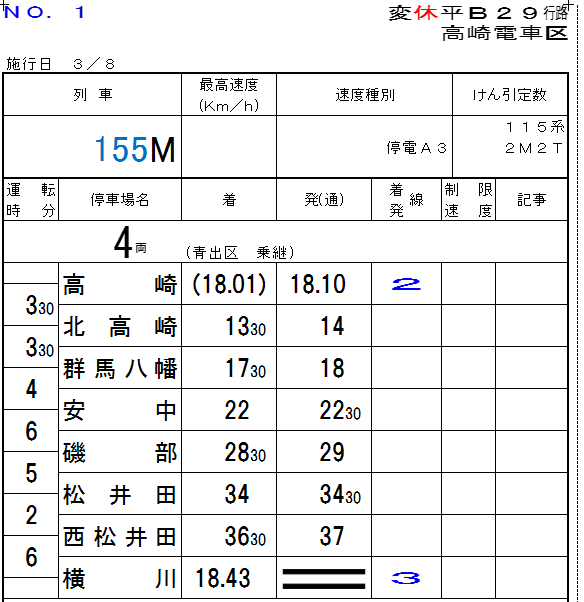584x602 pixels.
Task: Select station name 群馬八幡
Action: click(x=120, y=368)
